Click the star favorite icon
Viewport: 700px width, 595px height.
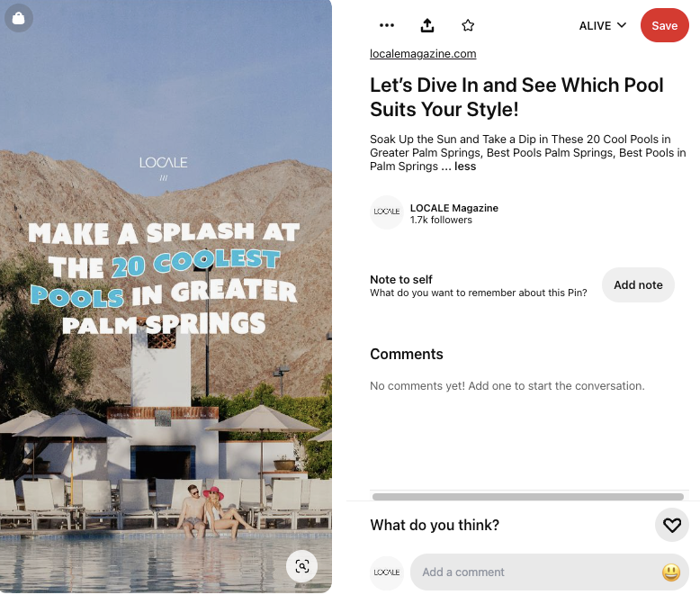(x=468, y=25)
